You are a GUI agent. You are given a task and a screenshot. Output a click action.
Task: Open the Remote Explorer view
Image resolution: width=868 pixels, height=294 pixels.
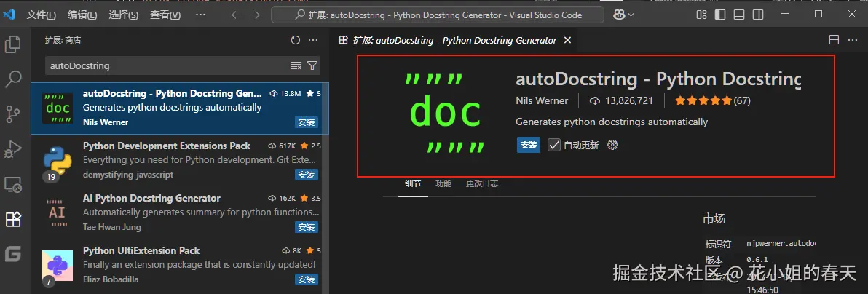click(x=12, y=184)
